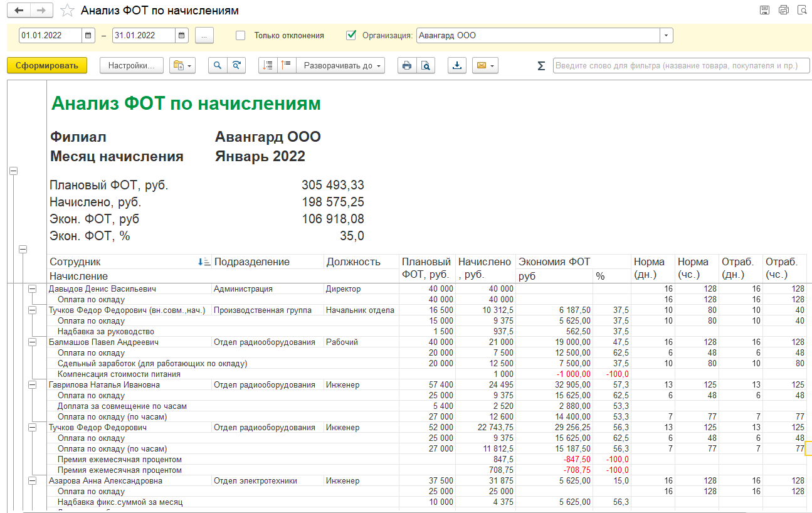Enable the 'Только отклонения' checkbox
This screenshot has width=812, height=513.
241,36
